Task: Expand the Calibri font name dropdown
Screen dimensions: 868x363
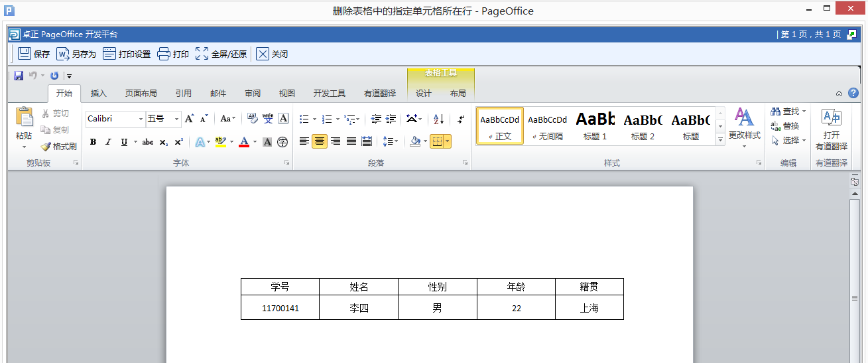Action: click(141, 119)
